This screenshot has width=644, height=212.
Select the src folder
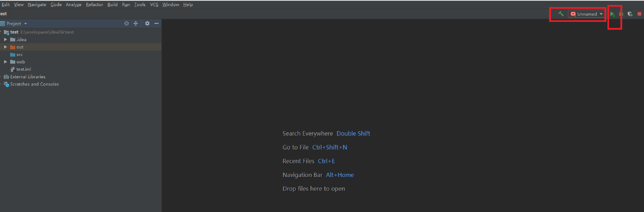19,54
